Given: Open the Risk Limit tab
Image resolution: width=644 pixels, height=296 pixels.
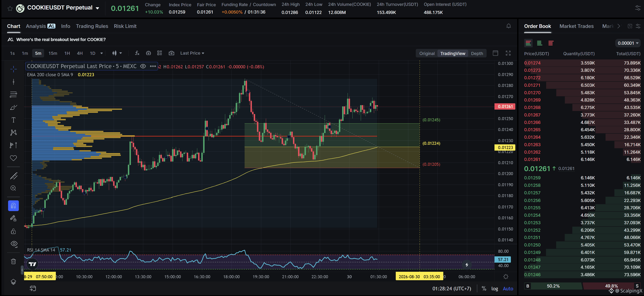Looking at the screenshot, I should coord(125,26).
